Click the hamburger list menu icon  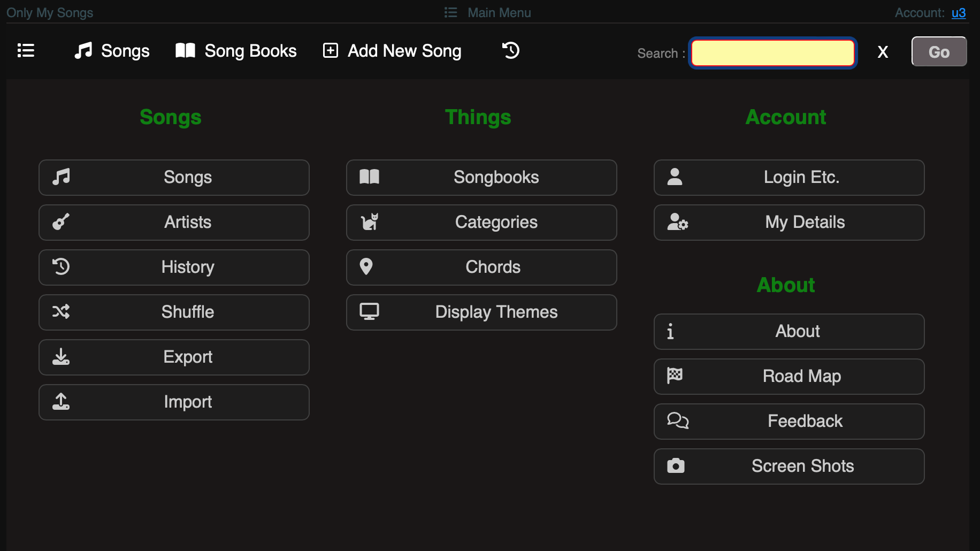(x=26, y=51)
